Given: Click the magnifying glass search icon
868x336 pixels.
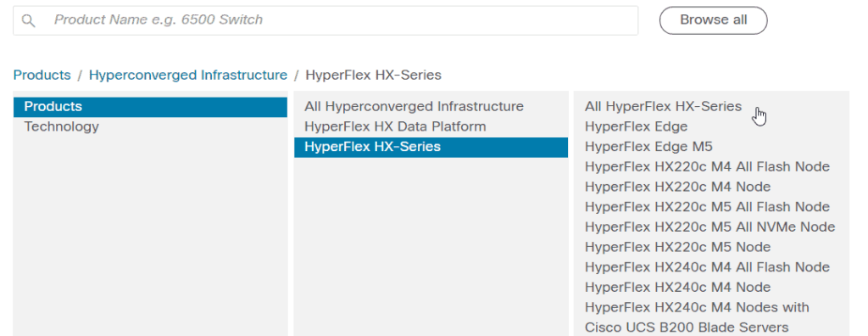Looking at the screenshot, I should (28, 21).
